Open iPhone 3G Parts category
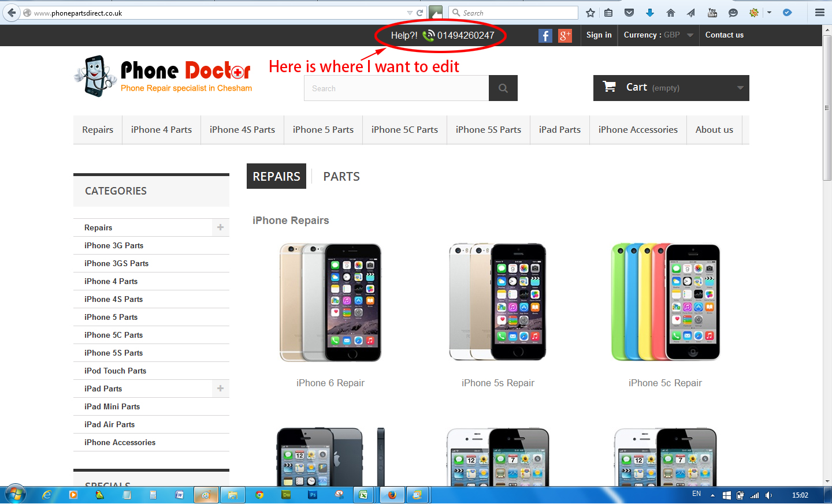This screenshot has width=832, height=504. coord(114,245)
